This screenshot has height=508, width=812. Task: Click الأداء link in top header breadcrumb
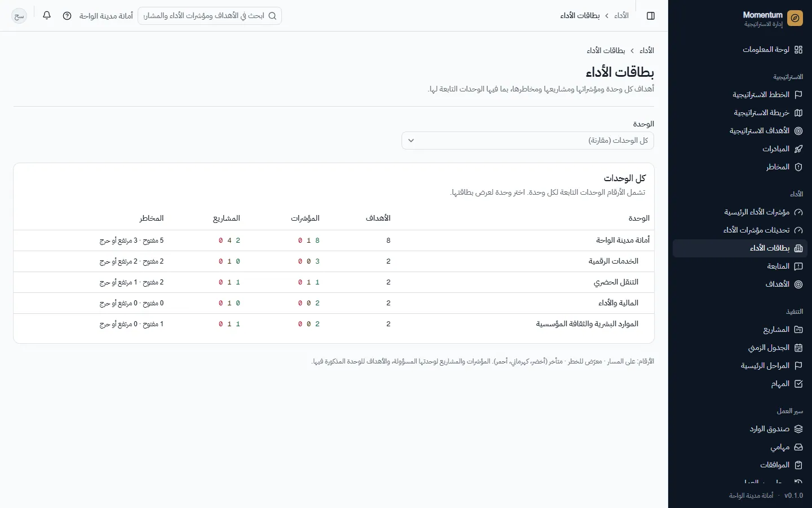tap(621, 16)
